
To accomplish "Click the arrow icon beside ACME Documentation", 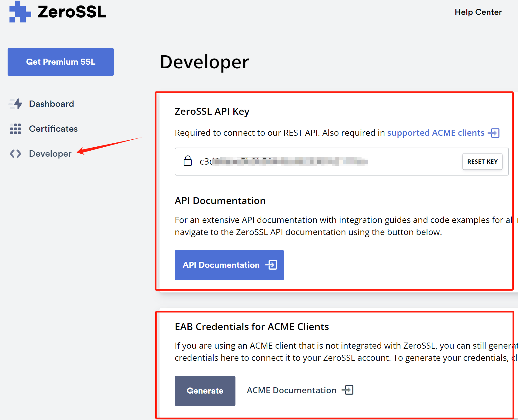I will pyautogui.click(x=348, y=390).
